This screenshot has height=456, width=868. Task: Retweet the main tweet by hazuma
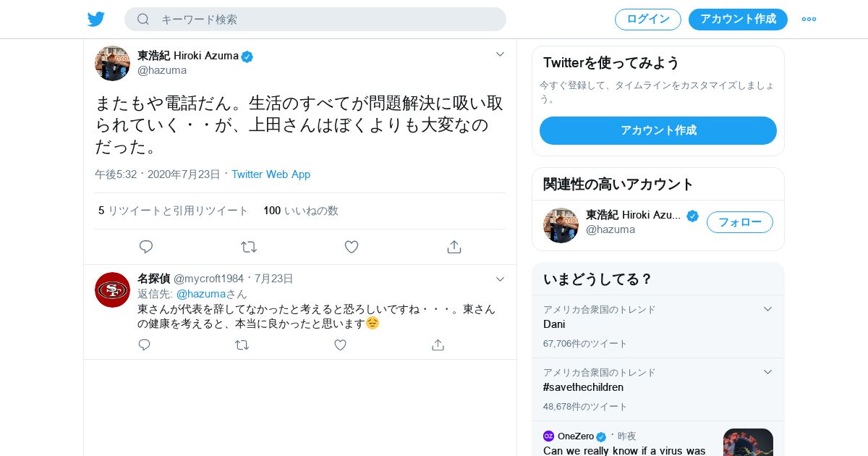[249, 247]
